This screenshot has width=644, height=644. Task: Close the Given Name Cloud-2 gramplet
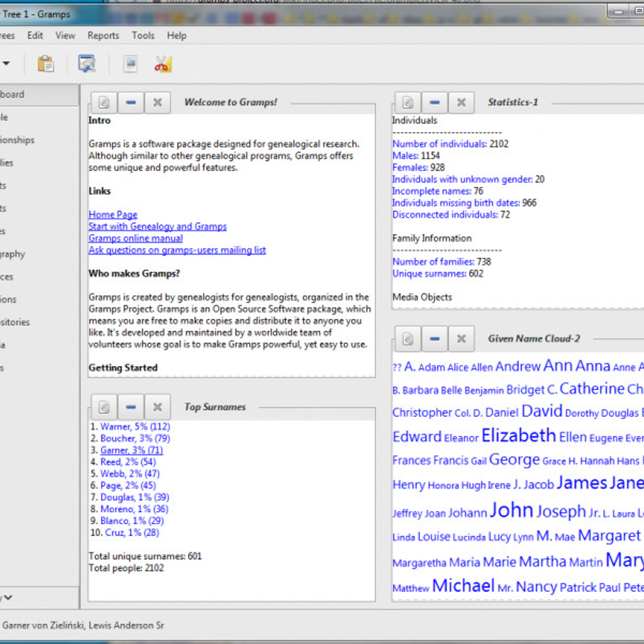[x=461, y=339]
